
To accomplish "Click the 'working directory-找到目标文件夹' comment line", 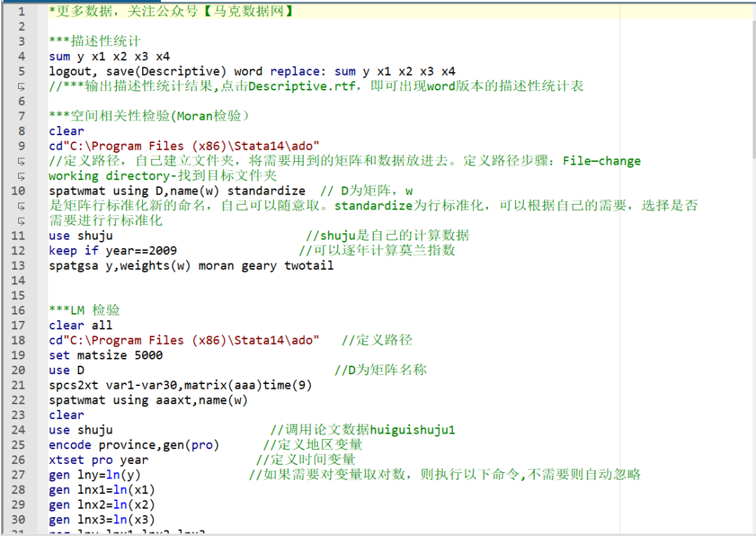I will (x=163, y=176).
